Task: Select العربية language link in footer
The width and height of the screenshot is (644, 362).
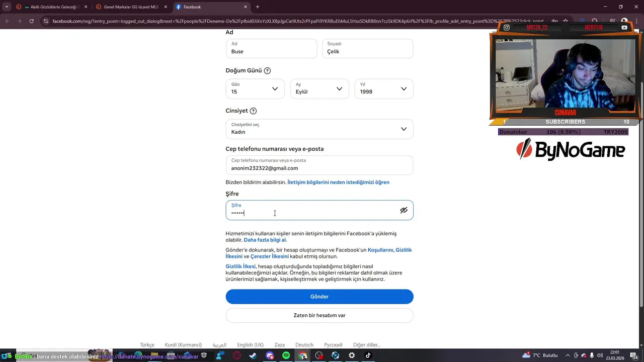Action: click(x=219, y=345)
